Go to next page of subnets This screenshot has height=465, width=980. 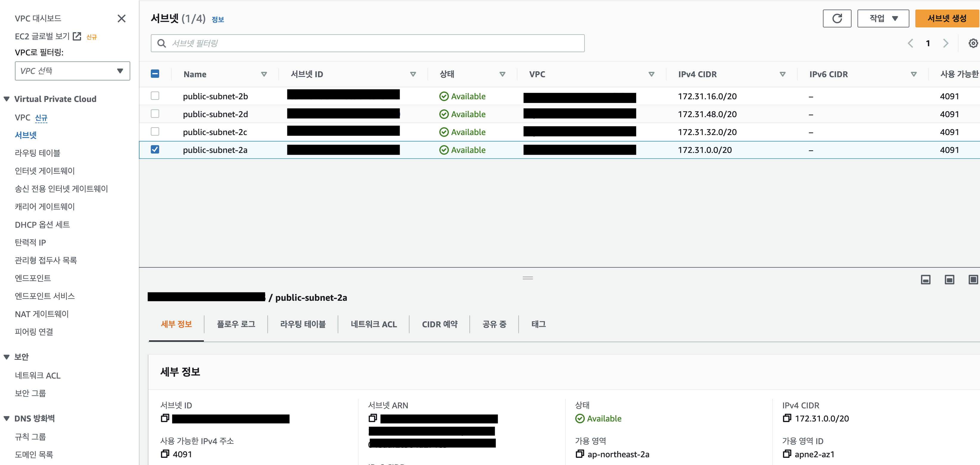pyautogui.click(x=946, y=44)
